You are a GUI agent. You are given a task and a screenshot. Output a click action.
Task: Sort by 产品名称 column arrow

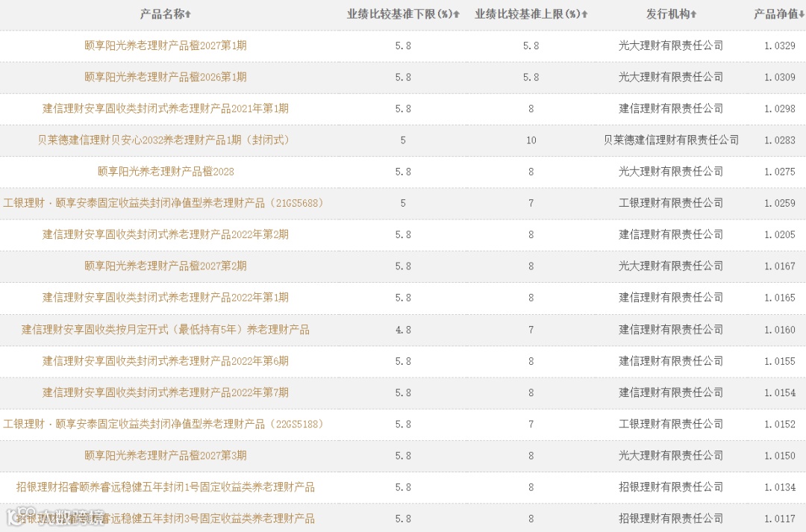point(189,14)
